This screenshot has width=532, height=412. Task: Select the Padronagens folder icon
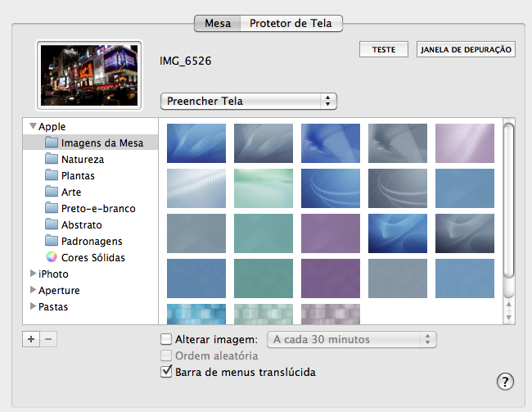52,241
